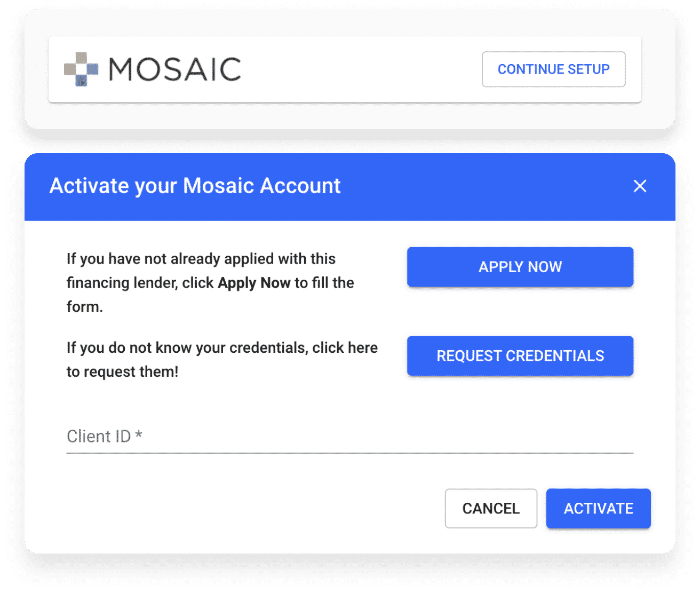Click the REQUEST CREDENTIALS button
700x593 pixels.
(520, 355)
